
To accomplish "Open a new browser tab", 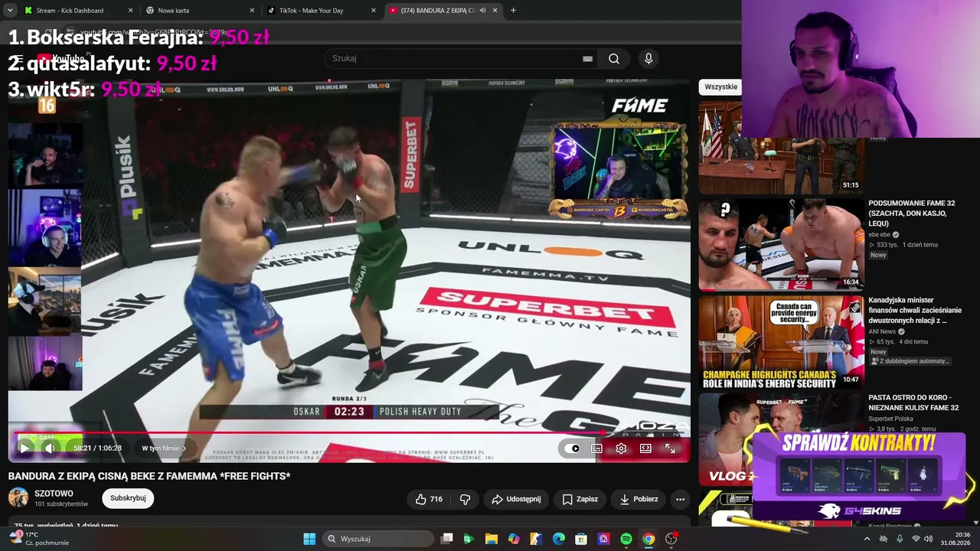I will [x=513, y=11].
